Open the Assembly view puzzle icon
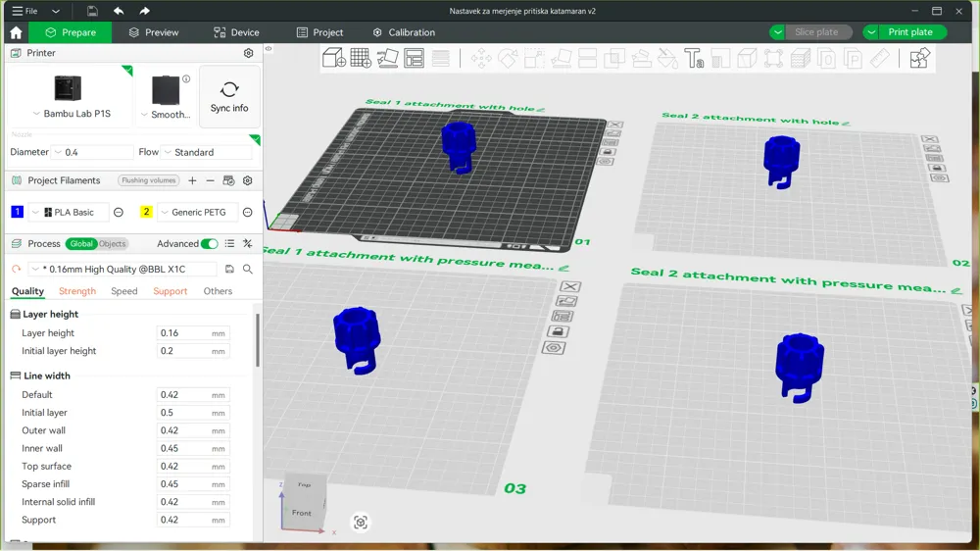 click(919, 58)
